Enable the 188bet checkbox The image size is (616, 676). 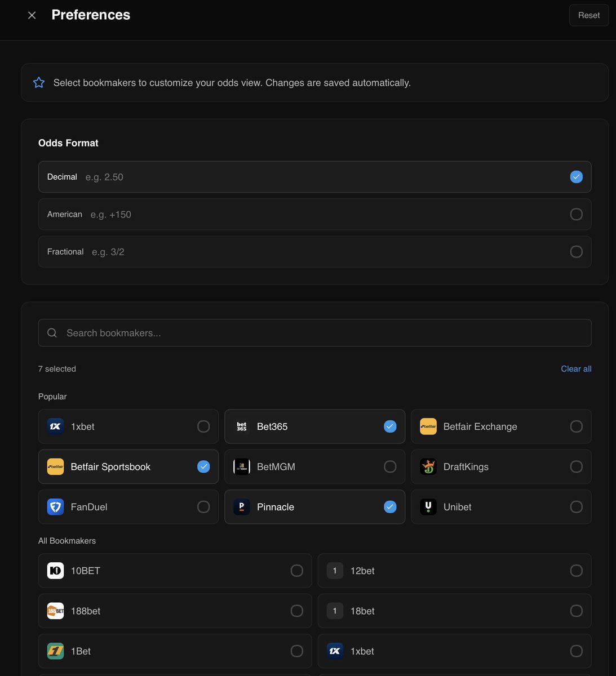click(x=296, y=611)
